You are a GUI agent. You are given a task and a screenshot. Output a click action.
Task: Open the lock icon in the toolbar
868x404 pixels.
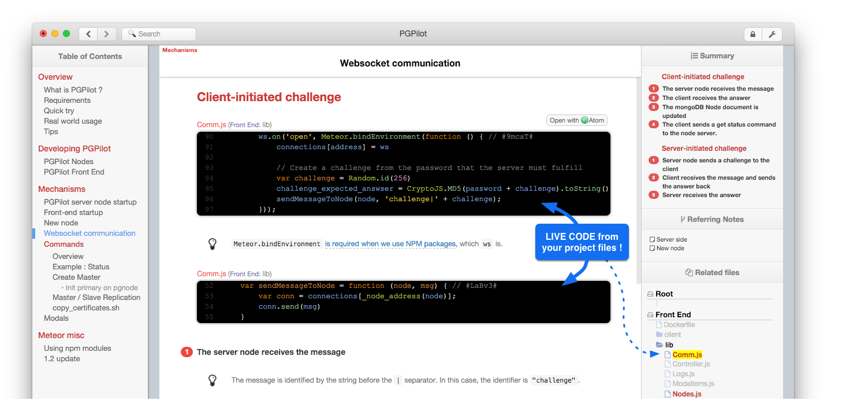(x=752, y=34)
